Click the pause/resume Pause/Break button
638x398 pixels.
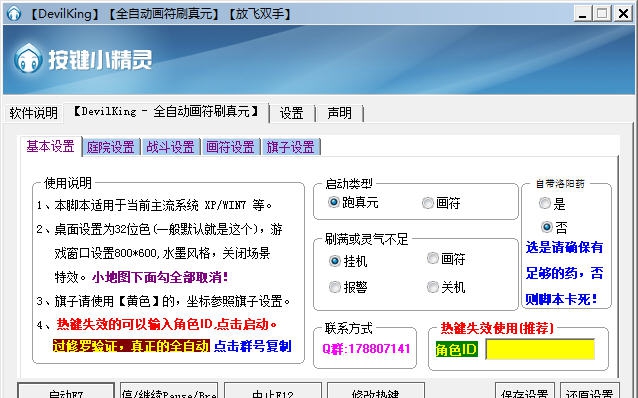point(169,391)
